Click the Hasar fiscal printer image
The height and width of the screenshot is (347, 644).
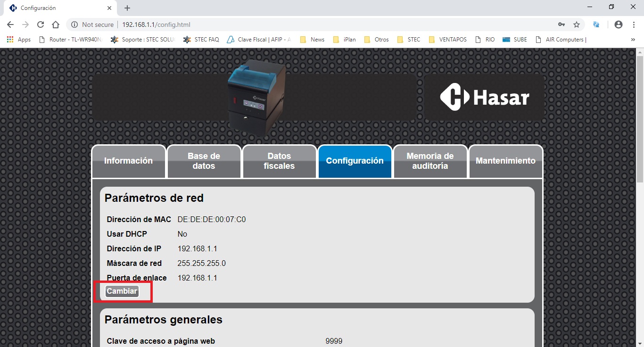pyautogui.click(x=257, y=98)
